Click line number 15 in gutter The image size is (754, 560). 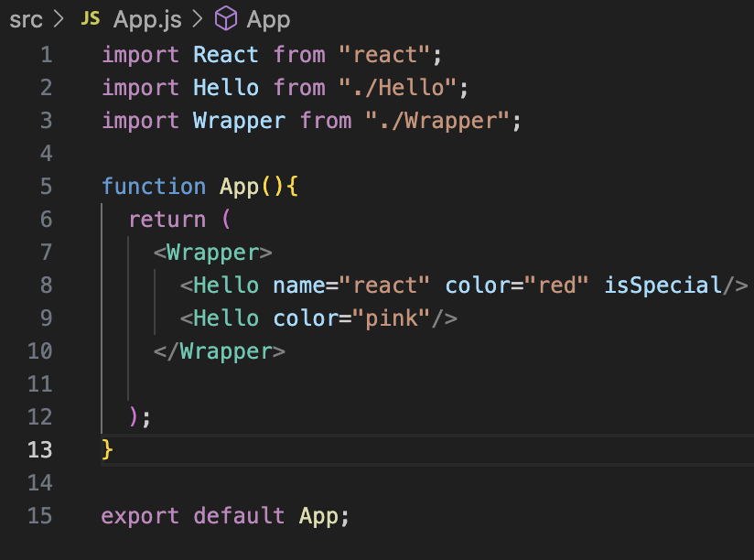40,516
